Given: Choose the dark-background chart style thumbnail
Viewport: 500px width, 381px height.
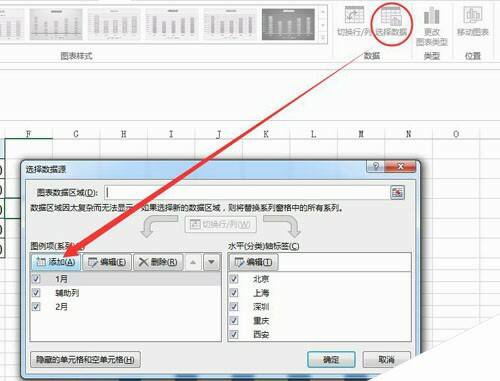Looking at the screenshot, I should [288, 24].
